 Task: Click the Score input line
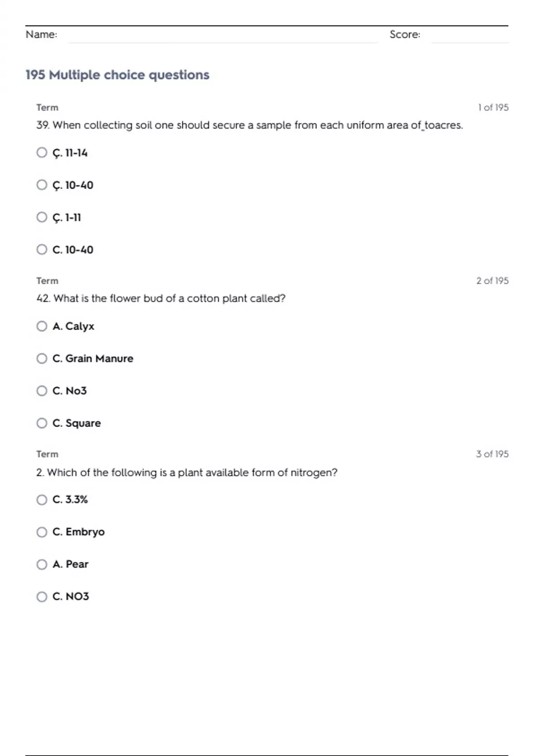[x=469, y=36]
